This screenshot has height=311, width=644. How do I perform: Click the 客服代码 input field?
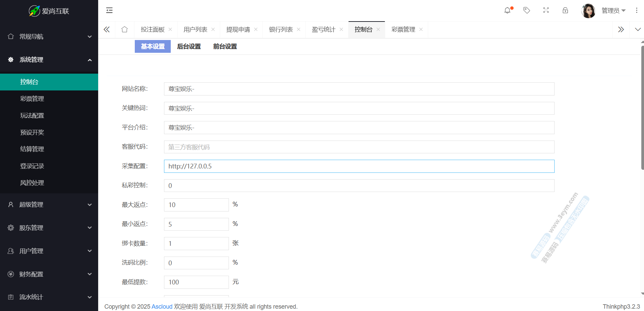point(359,147)
